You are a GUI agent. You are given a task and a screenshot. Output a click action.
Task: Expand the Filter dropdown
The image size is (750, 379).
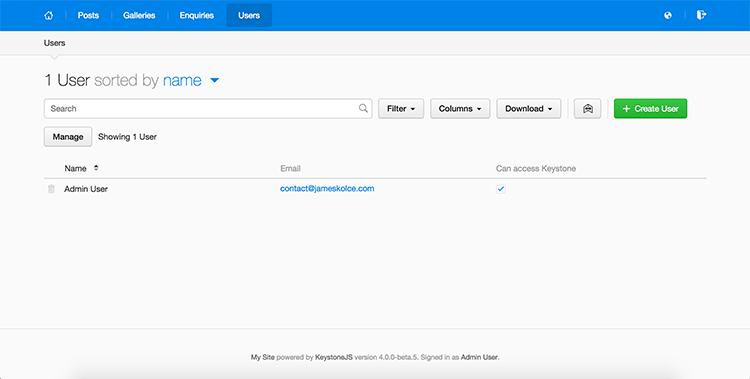(401, 109)
